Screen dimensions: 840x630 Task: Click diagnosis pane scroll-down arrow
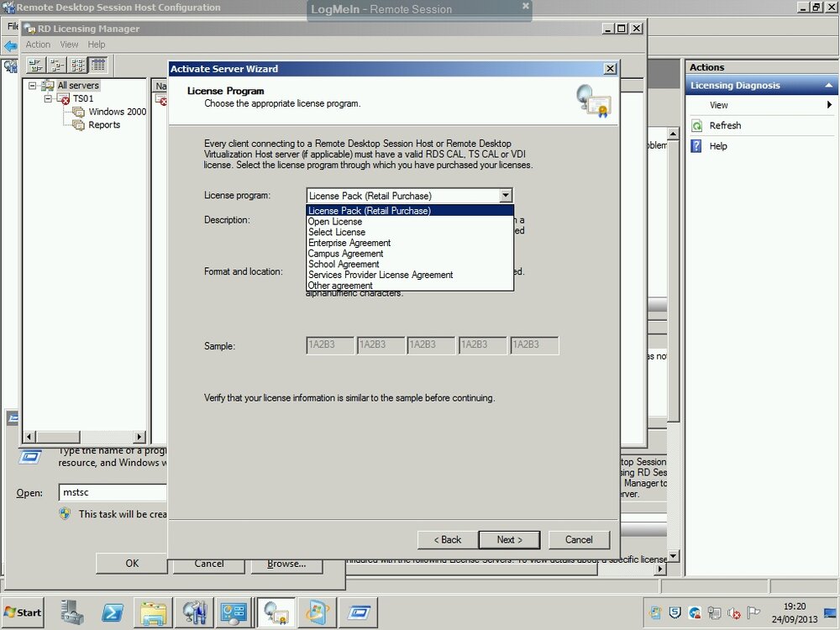click(x=673, y=556)
